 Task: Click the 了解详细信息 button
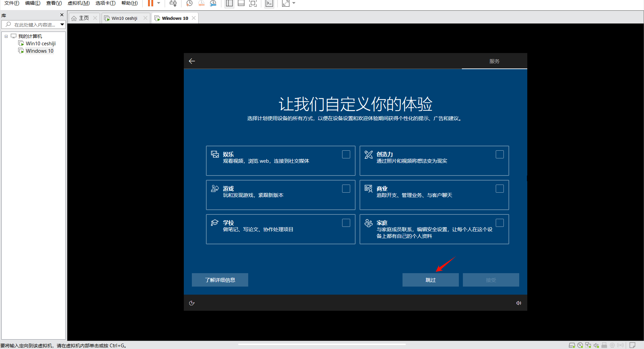pos(220,280)
